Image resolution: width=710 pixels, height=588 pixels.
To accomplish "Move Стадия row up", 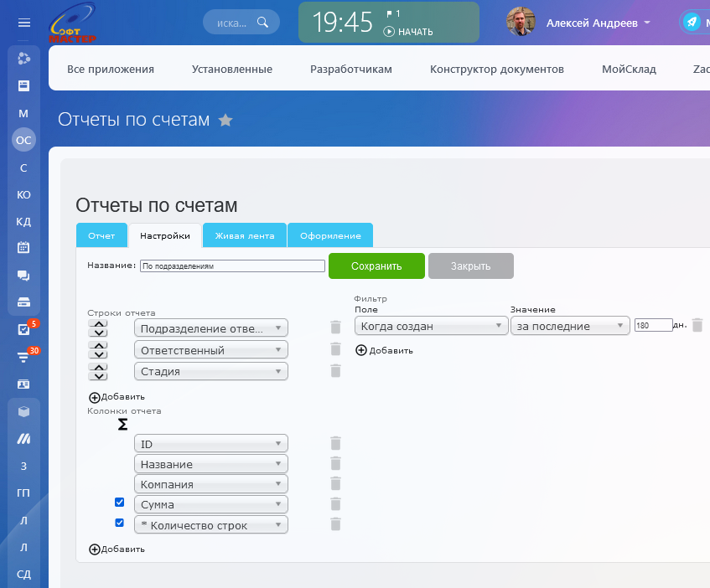I will (x=98, y=367).
